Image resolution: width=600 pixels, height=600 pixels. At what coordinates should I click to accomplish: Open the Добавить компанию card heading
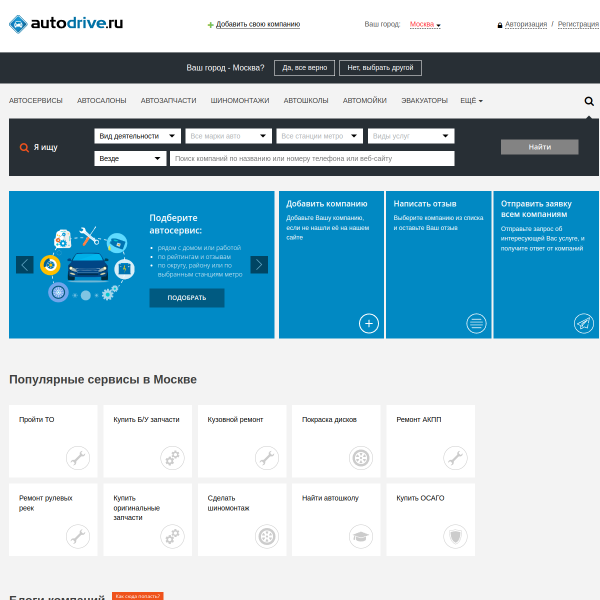coord(326,204)
